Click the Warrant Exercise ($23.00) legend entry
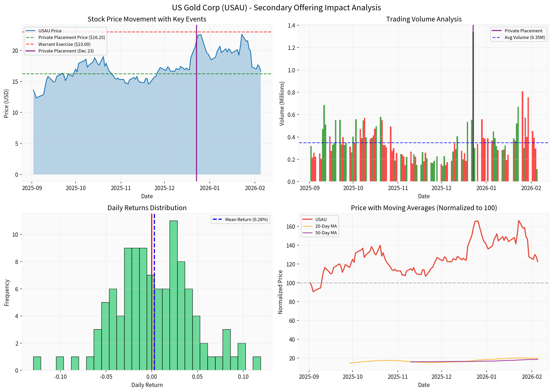 coord(64,44)
